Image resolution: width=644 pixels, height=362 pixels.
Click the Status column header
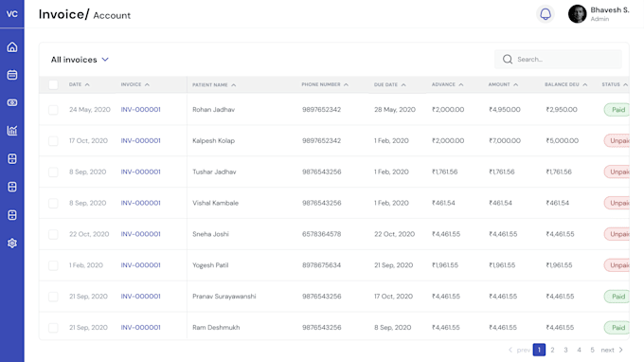[x=615, y=84]
